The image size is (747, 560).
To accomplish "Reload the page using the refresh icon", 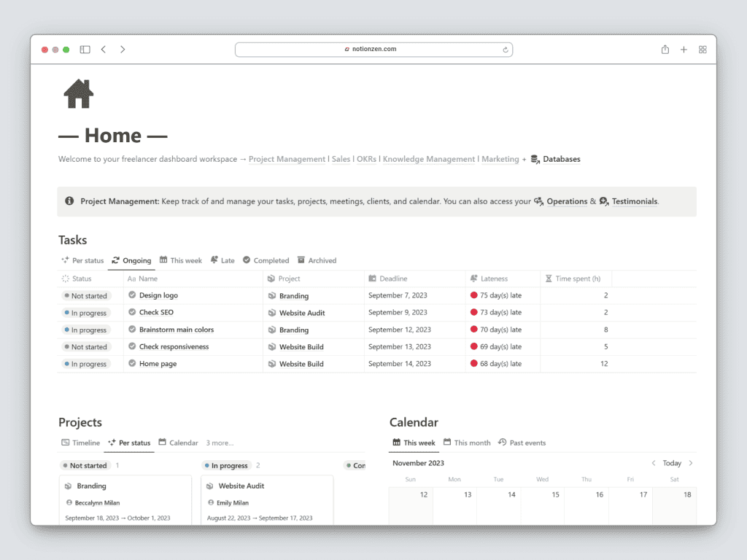I will (505, 50).
